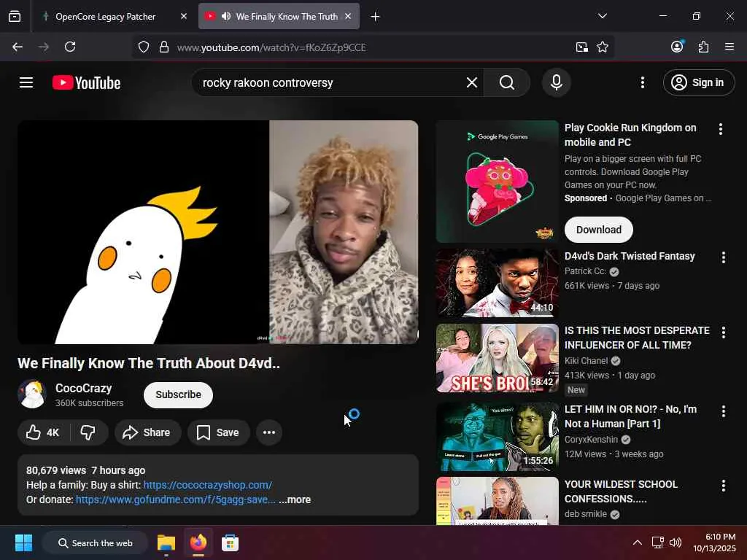The image size is (747, 560).
Task: Open Firefox account icon
Action: [677, 46]
